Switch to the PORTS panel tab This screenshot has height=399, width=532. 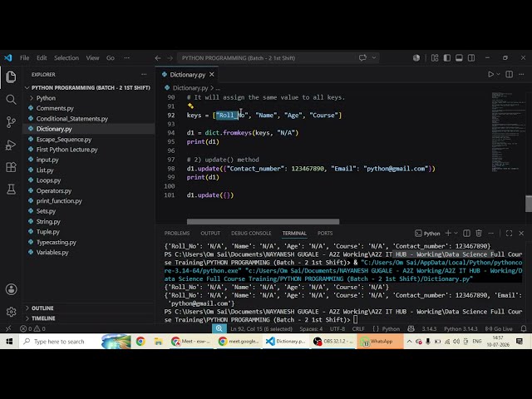pyautogui.click(x=325, y=233)
